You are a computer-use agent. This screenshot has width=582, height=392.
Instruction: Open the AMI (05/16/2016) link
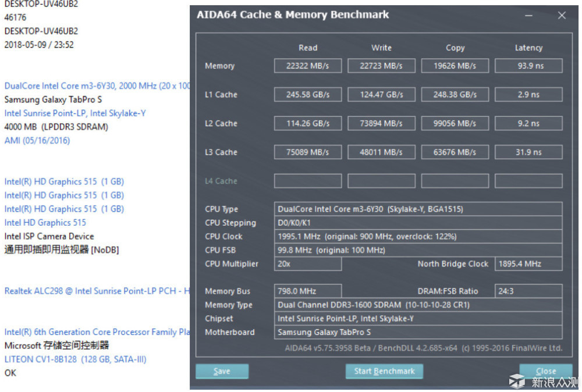coord(37,141)
